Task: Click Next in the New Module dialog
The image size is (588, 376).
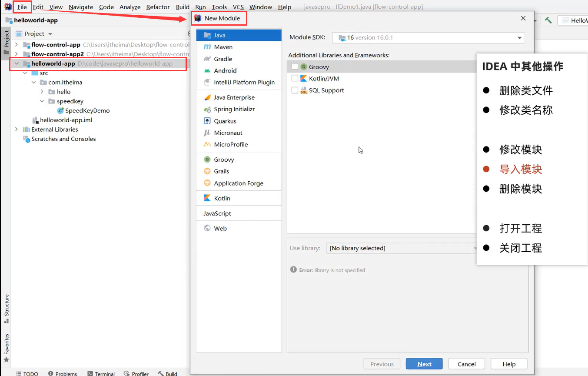Action: point(424,364)
